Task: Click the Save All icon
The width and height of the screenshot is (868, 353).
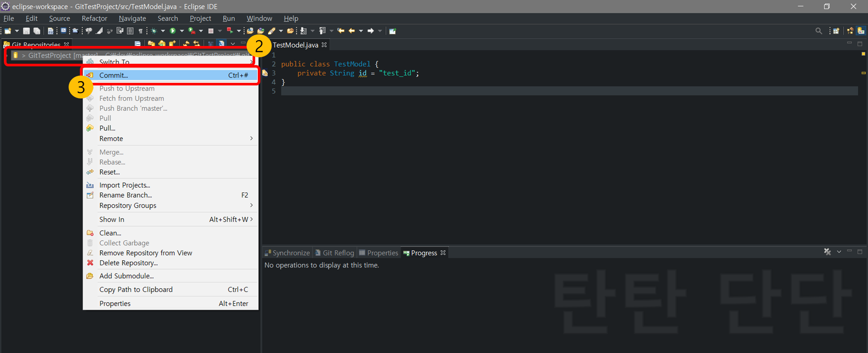Action: pyautogui.click(x=37, y=31)
